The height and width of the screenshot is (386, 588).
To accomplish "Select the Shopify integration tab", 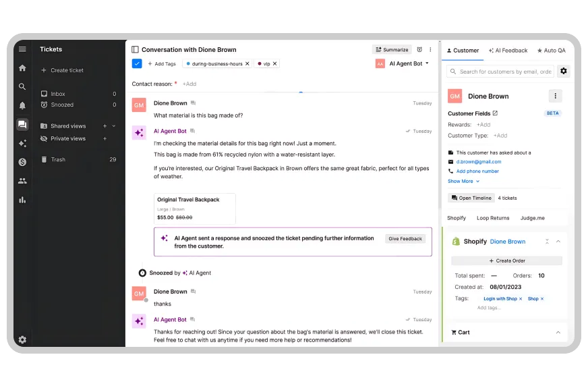I will click(x=457, y=218).
